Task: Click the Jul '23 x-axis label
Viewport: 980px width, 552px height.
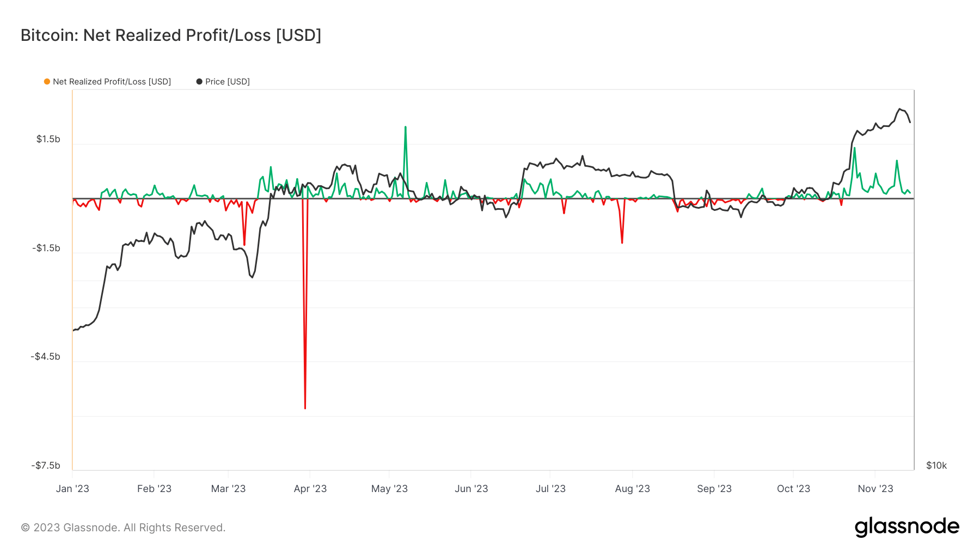Action: [x=550, y=489]
